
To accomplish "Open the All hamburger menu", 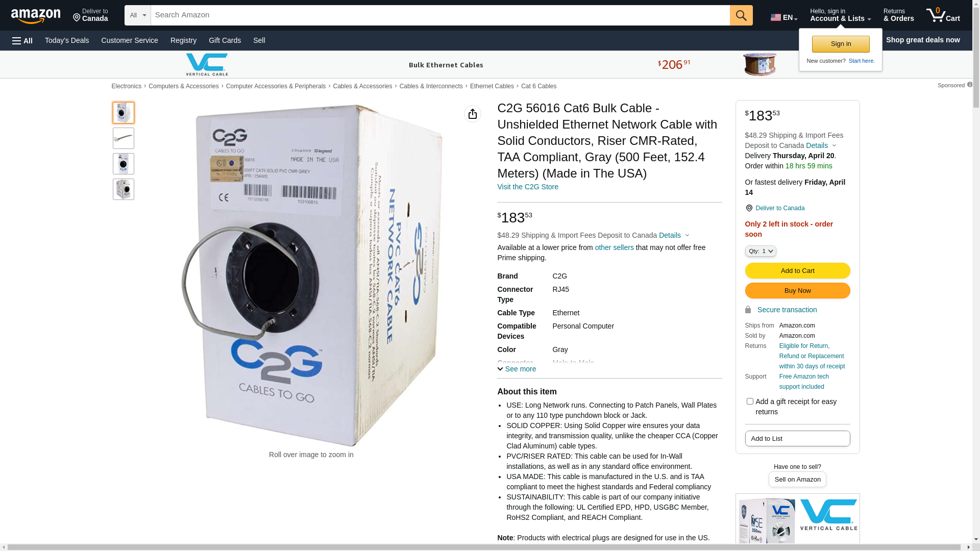I will 22,40.
